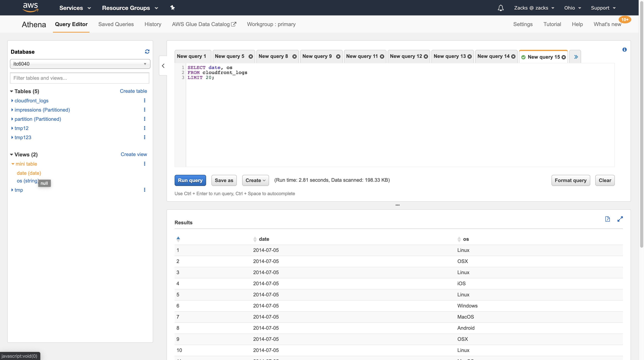
Task: Expand the impressions table tree item
Action: click(12, 110)
